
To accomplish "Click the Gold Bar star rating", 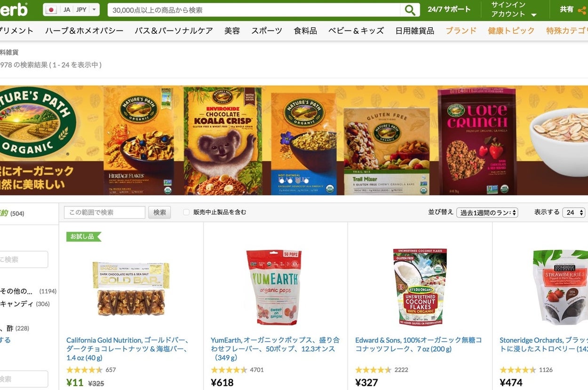I will pos(84,370).
